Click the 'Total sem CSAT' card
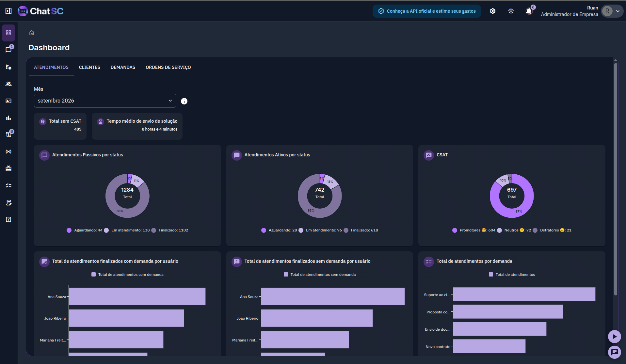The width and height of the screenshot is (626, 364). click(x=60, y=126)
